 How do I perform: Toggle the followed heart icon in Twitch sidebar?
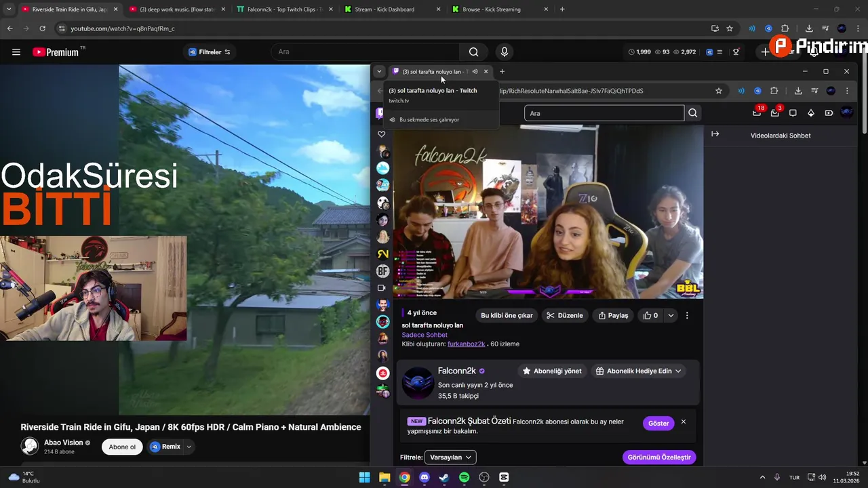pos(382,134)
